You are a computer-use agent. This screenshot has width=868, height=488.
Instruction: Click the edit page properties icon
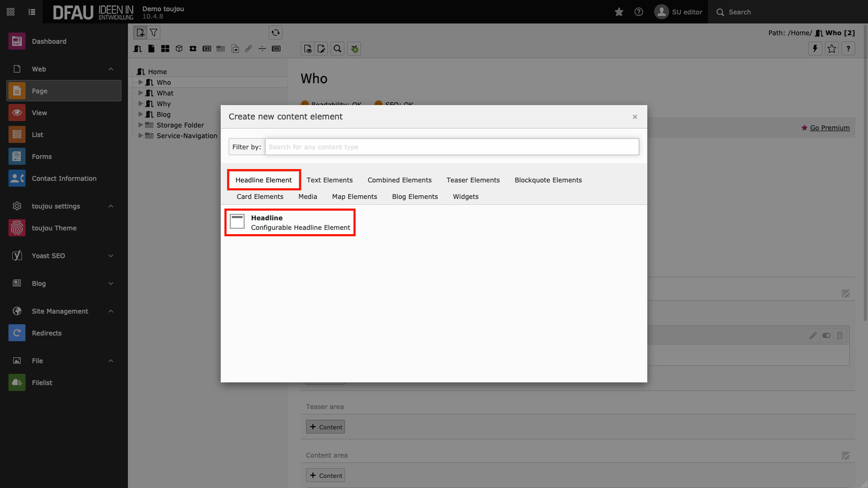(321, 49)
